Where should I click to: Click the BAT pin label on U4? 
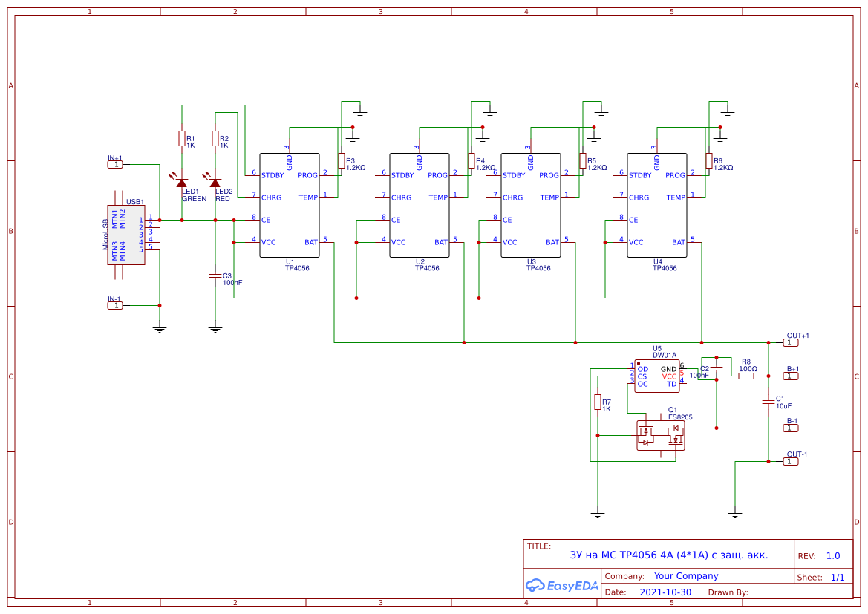click(679, 243)
